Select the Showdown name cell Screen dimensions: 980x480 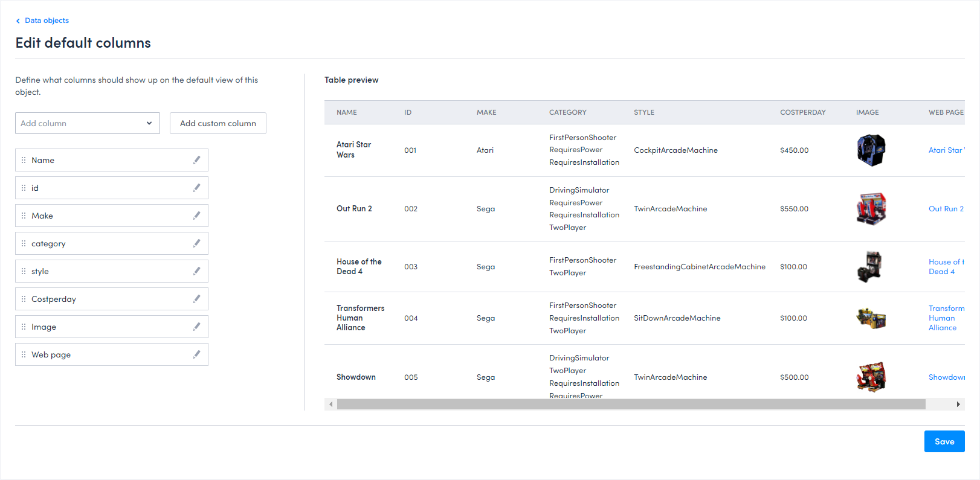[x=356, y=377]
